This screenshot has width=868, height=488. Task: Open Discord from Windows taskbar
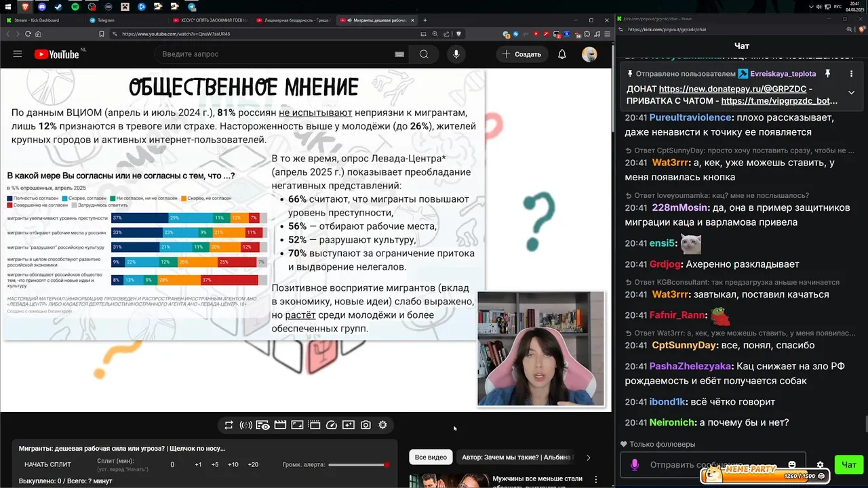click(x=41, y=7)
